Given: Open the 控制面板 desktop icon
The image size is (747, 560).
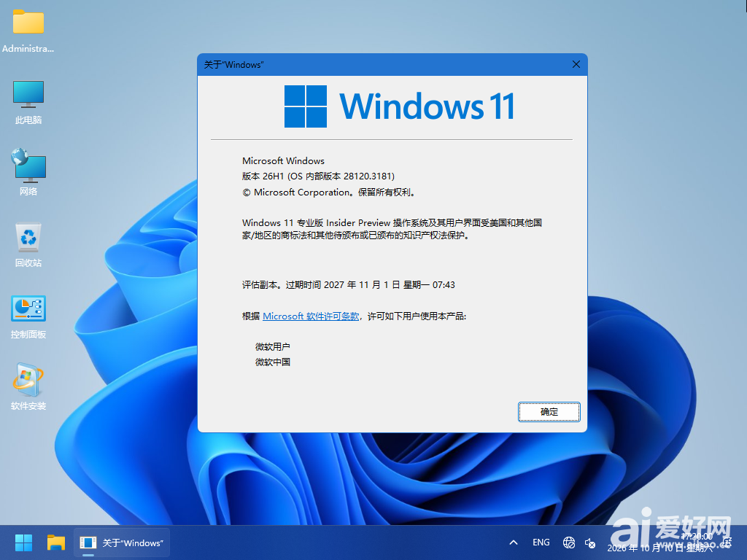Looking at the screenshot, I should 28,316.
